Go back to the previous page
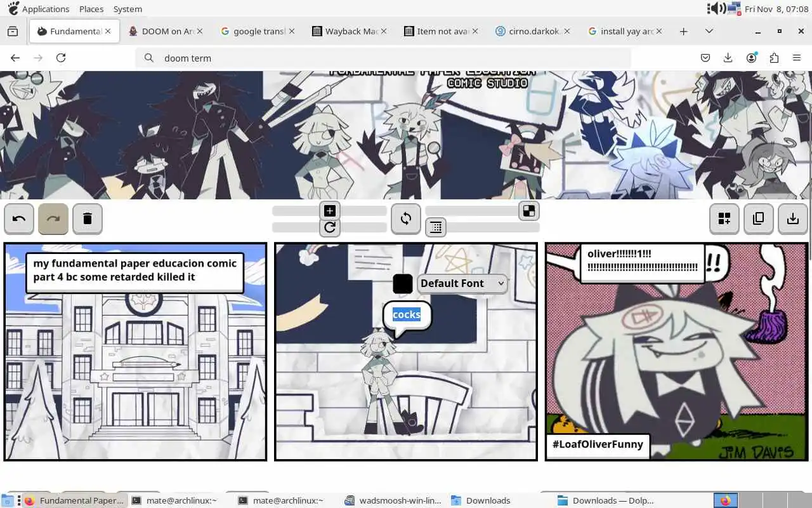Image resolution: width=812 pixels, height=508 pixels. pos(15,58)
